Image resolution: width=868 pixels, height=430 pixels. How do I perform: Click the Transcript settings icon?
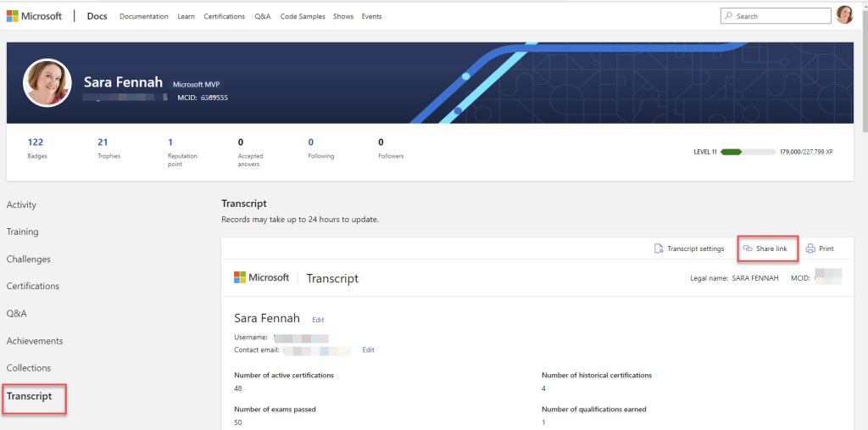tap(658, 249)
